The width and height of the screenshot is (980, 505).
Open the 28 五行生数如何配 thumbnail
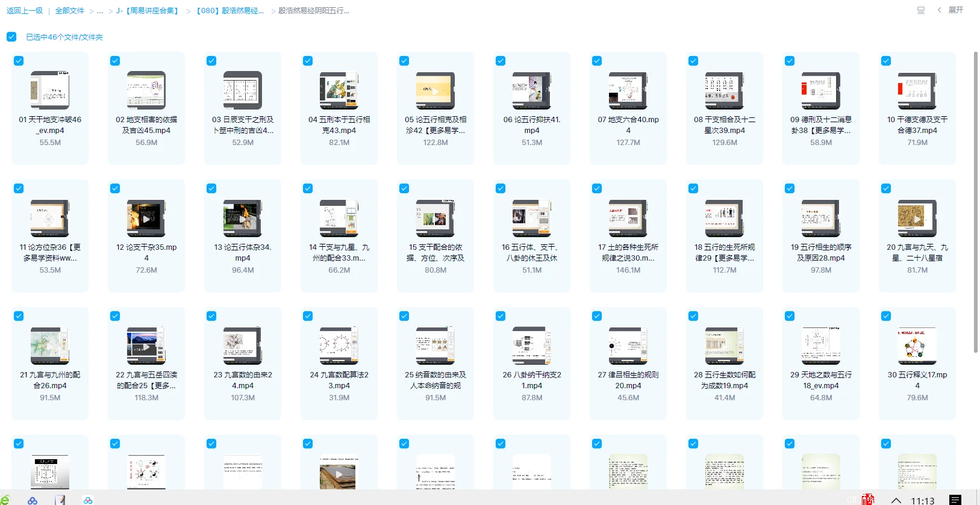(x=725, y=345)
